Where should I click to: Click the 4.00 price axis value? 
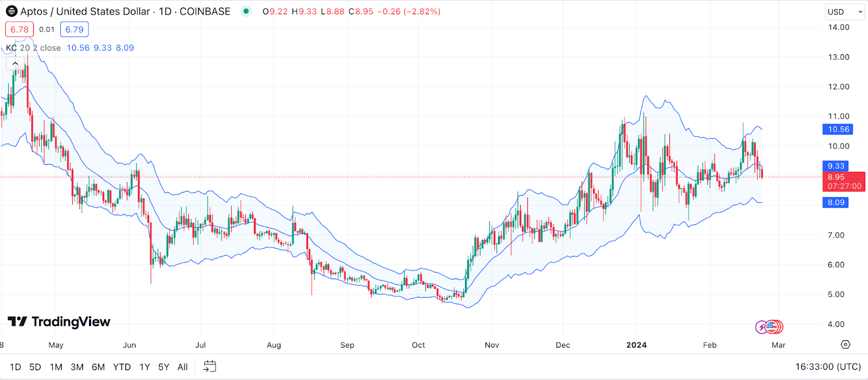(836, 324)
